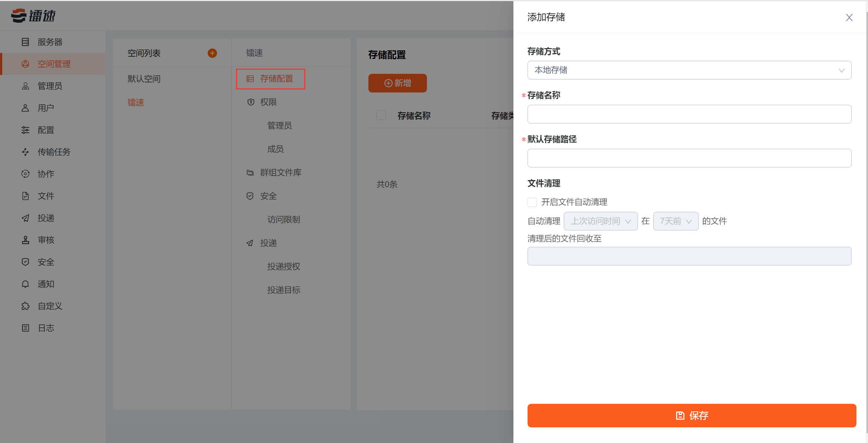Viewport: 868px width, 443px height.
Task: Click the 存储名称 input field
Action: pyautogui.click(x=689, y=114)
